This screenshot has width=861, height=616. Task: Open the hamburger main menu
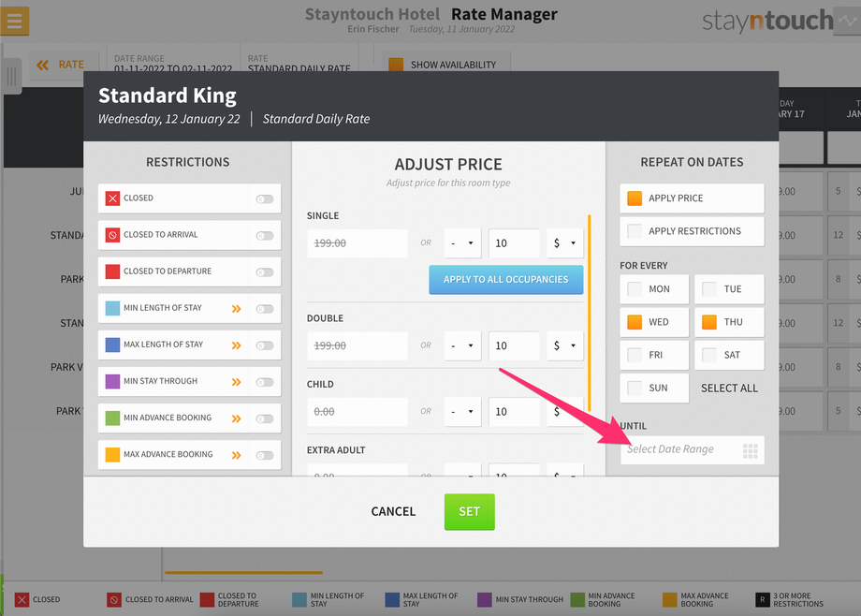pos(15,21)
